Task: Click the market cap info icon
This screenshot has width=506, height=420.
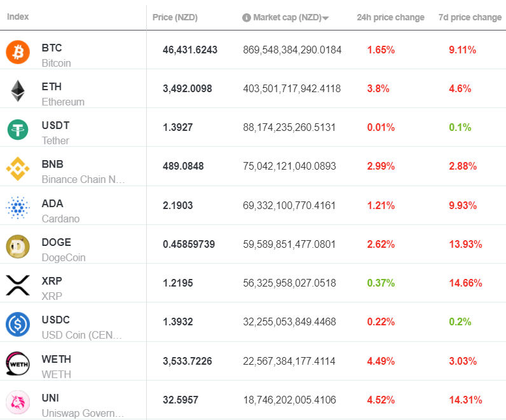Action: 246,17
